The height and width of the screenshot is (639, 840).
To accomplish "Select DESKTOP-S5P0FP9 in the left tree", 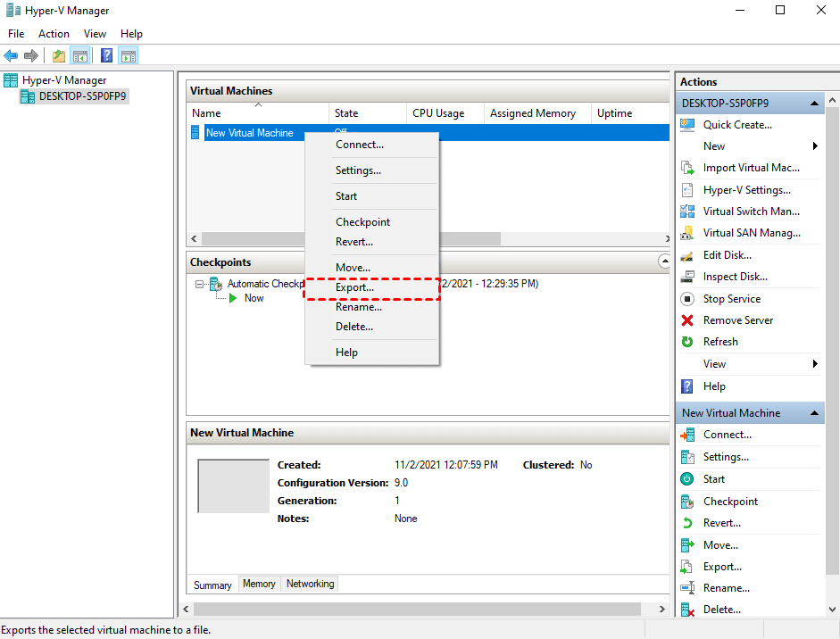I will pyautogui.click(x=83, y=96).
